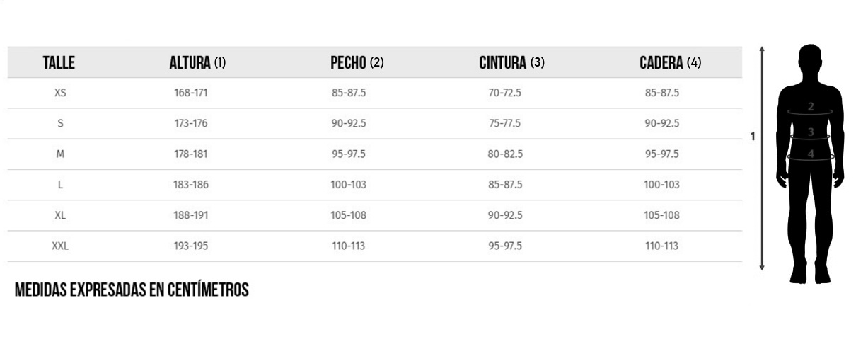Click the ALTURA (1) column header
This screenshot has height=354, width=868.
[197, 63]
